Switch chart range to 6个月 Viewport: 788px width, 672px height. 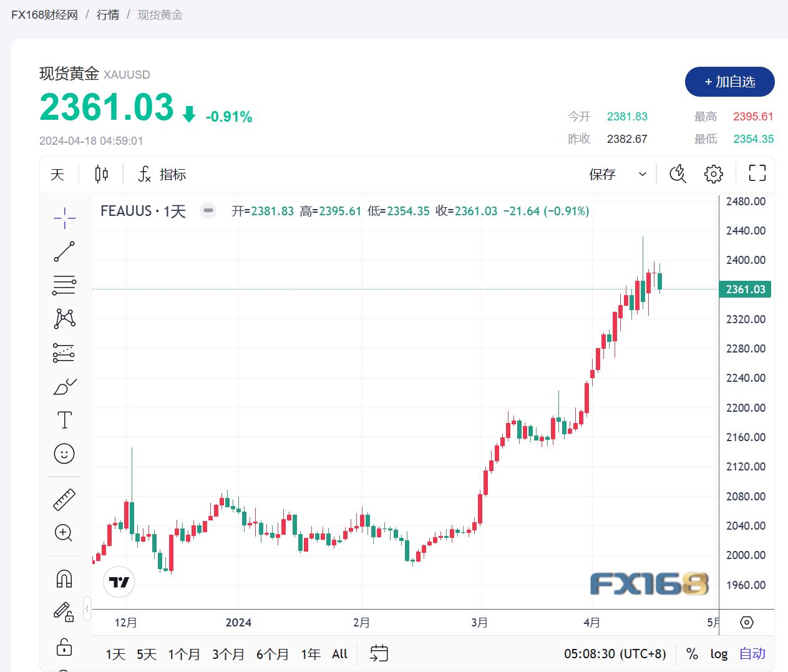(x=272, y=654)
